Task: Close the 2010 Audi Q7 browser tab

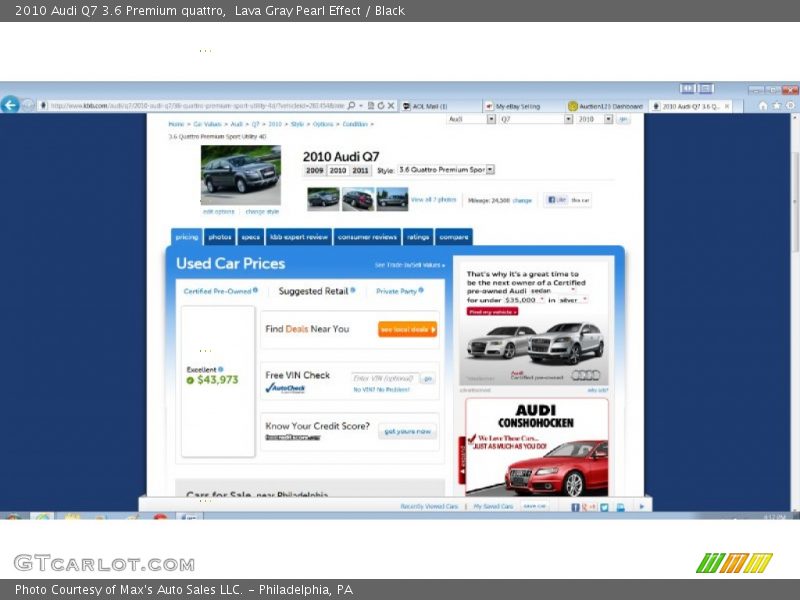Action: pos(727,106)
